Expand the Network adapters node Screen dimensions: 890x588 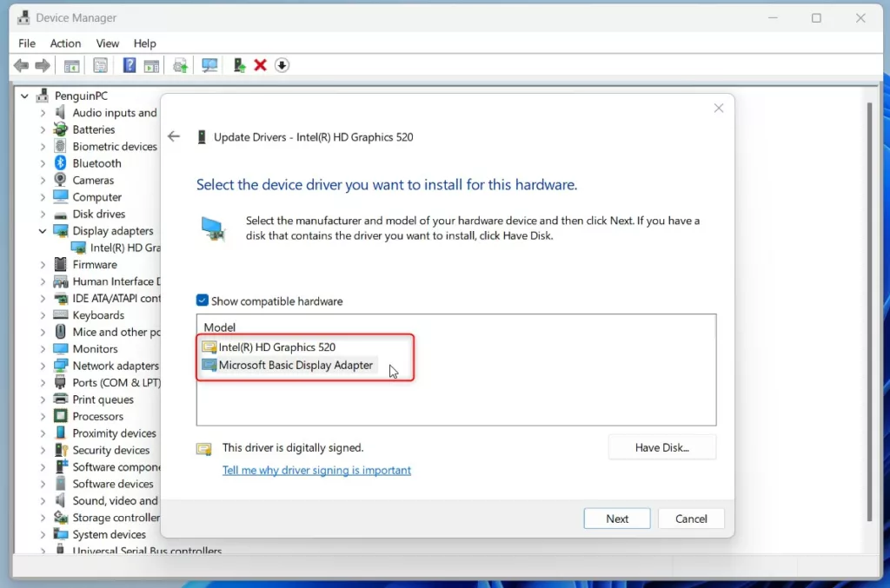coord(43,366)
